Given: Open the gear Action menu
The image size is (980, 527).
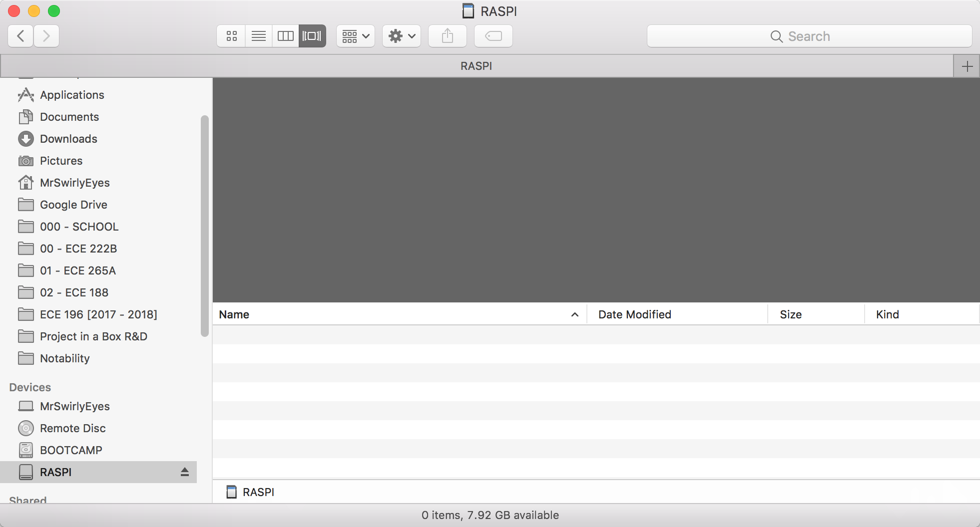Looking at the screenshot, I should (x=402, y=36).
